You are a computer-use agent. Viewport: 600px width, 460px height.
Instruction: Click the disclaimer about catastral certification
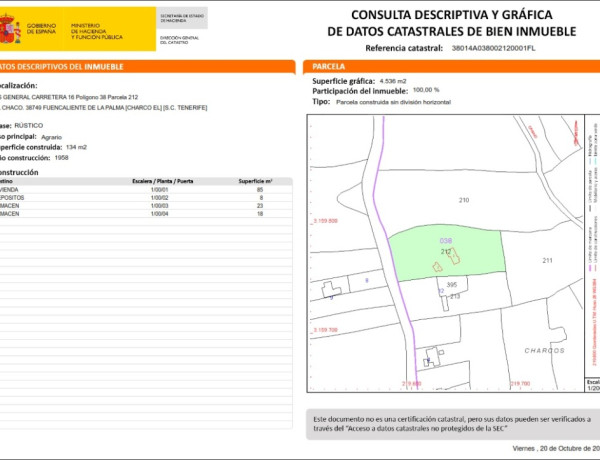coord(452,424)
